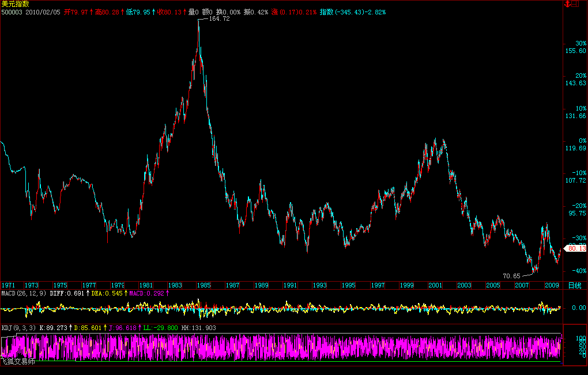Click the J:96.618 value
588x375 pixels.
pyautogui.click(x=123, y=328)
